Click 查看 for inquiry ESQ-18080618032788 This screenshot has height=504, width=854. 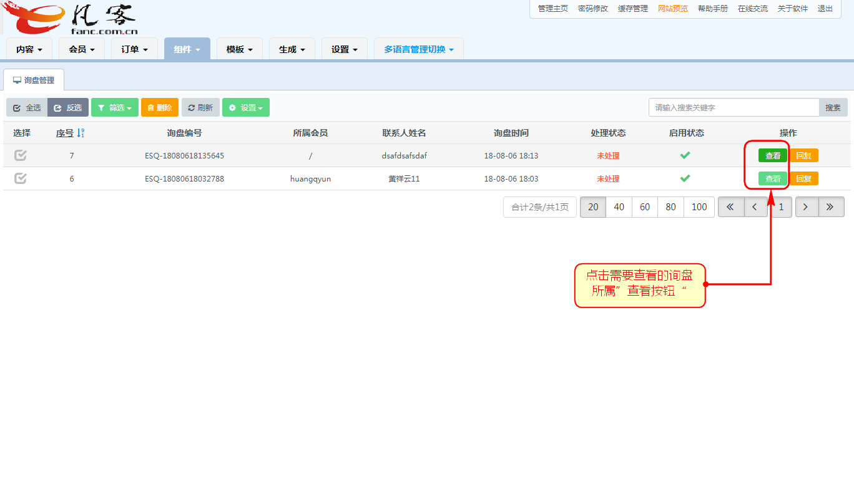[773, 179]
